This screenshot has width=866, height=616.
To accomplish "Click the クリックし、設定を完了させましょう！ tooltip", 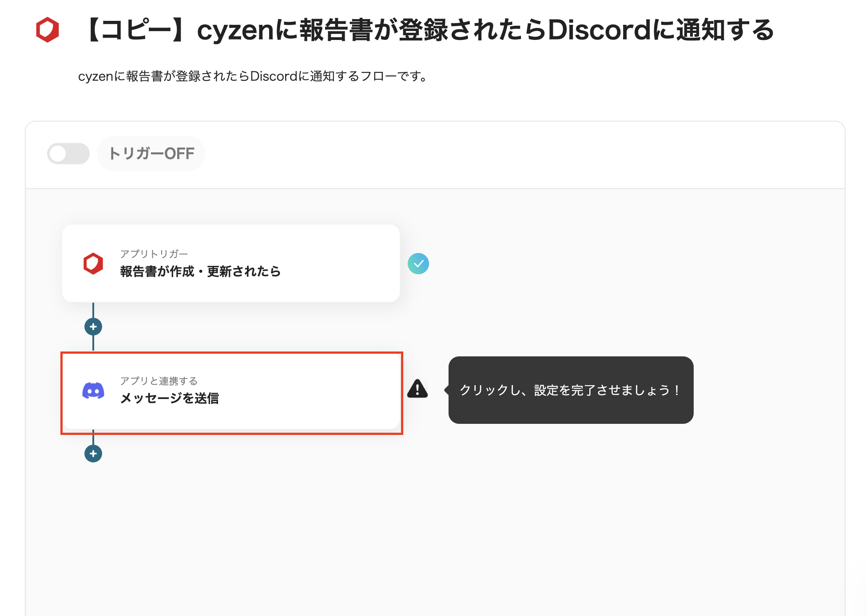I will (x=571, y=390).
